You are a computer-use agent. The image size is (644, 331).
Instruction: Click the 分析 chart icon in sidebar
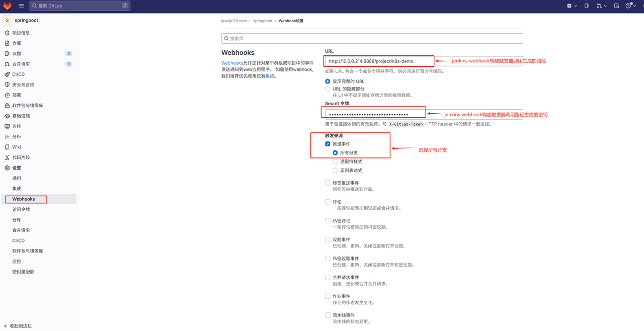[x=7, y=137]
